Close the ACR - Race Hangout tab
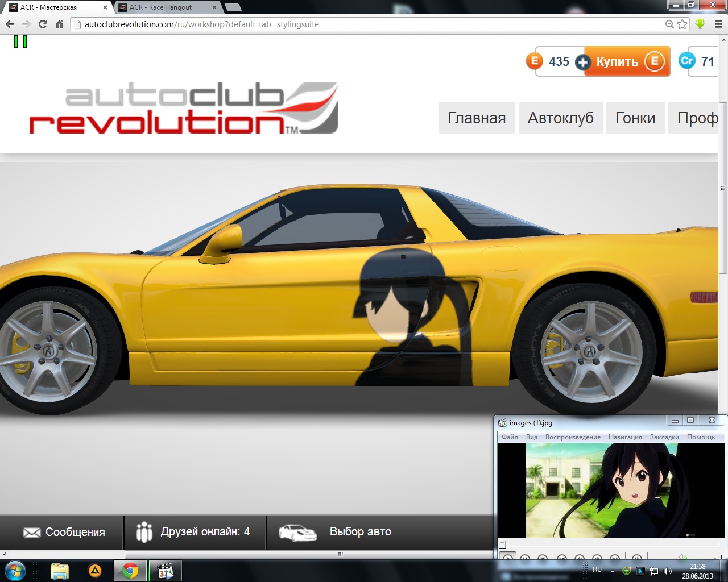Screen dimensions: 728x582 pyautogui.click(x=214, y=7)
